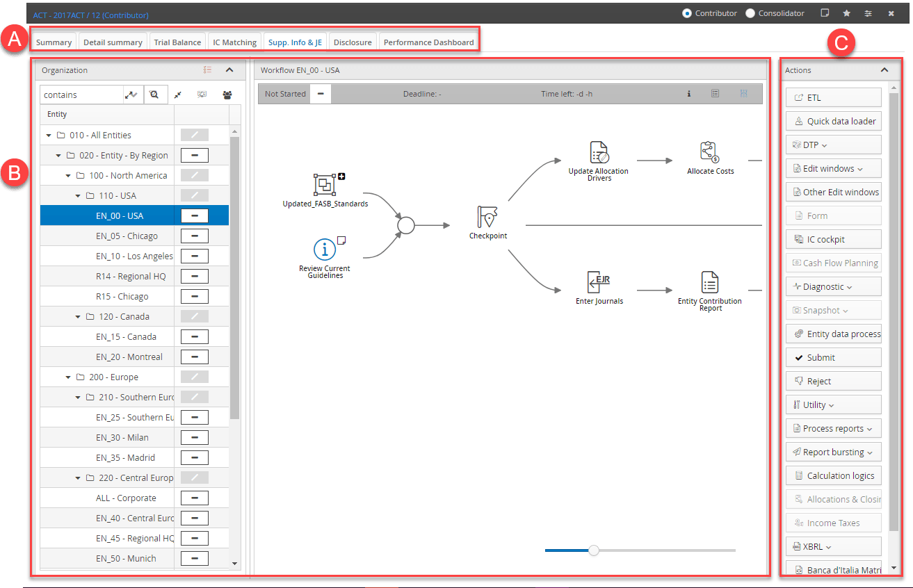Open the Updated_FASB_Standards node icon
This screenshot has width=913, height=588.
(x=325, y=185)
